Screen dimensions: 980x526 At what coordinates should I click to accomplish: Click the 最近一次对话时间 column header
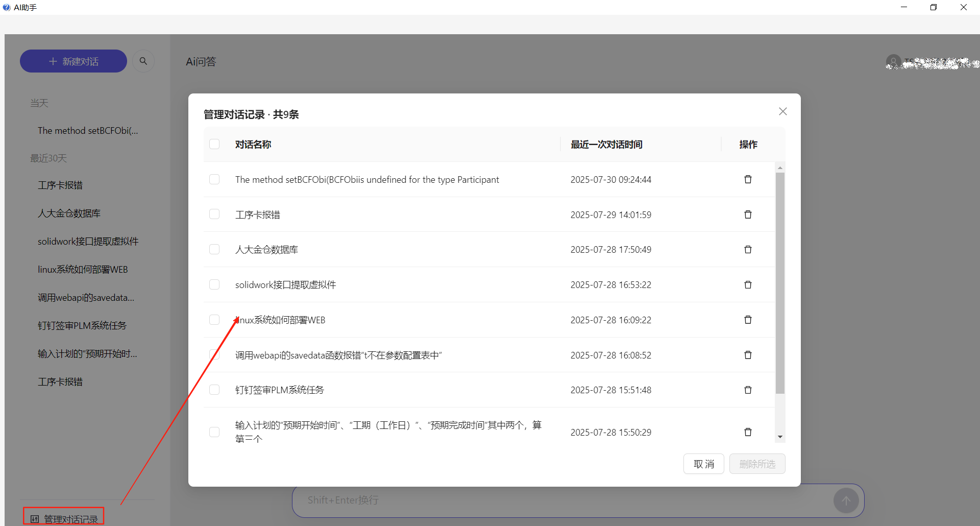tap(606, 145)
